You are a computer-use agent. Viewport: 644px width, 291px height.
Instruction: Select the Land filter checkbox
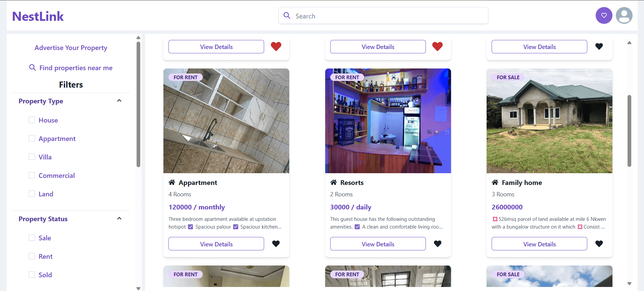[x=32, y=194]
